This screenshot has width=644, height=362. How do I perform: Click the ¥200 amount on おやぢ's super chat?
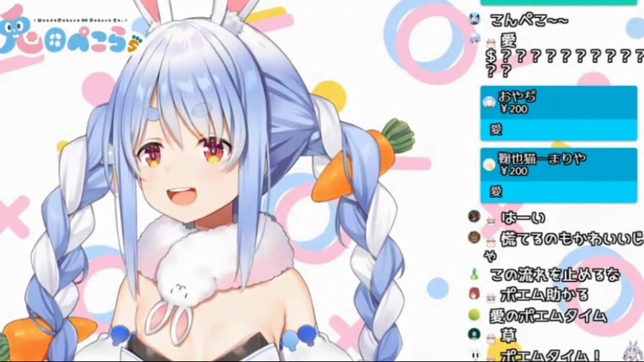(x=514, y=109)
